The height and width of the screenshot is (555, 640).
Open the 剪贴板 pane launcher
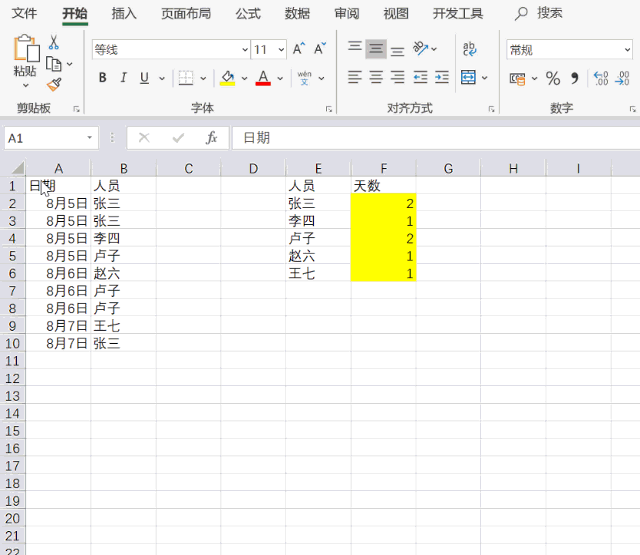click(76, 109)
